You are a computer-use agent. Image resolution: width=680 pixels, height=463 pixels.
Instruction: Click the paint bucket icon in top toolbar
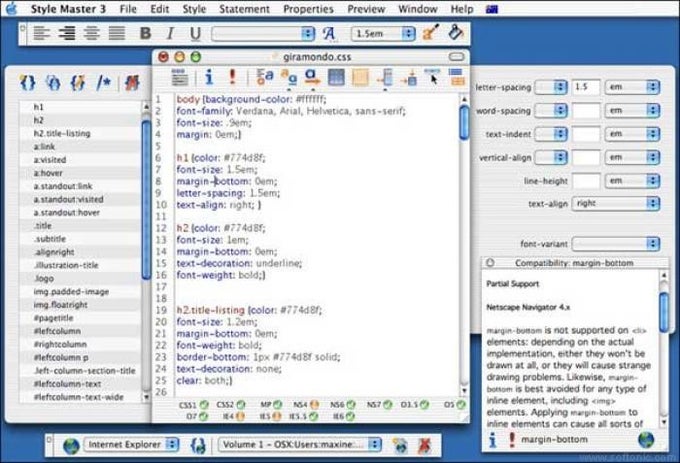[456, 33]
